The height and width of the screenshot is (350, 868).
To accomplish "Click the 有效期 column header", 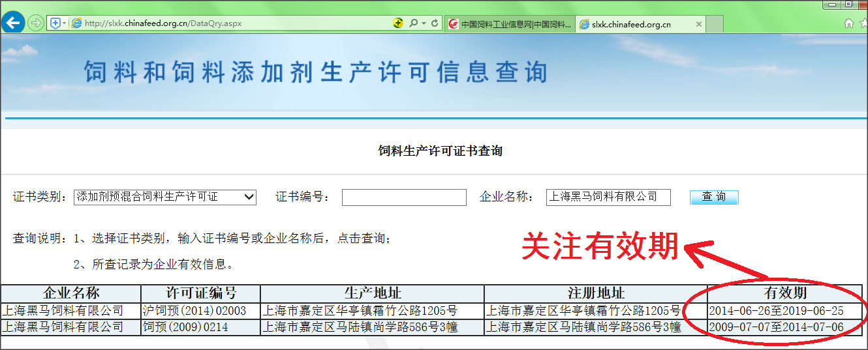I will [x=785, y=293].
